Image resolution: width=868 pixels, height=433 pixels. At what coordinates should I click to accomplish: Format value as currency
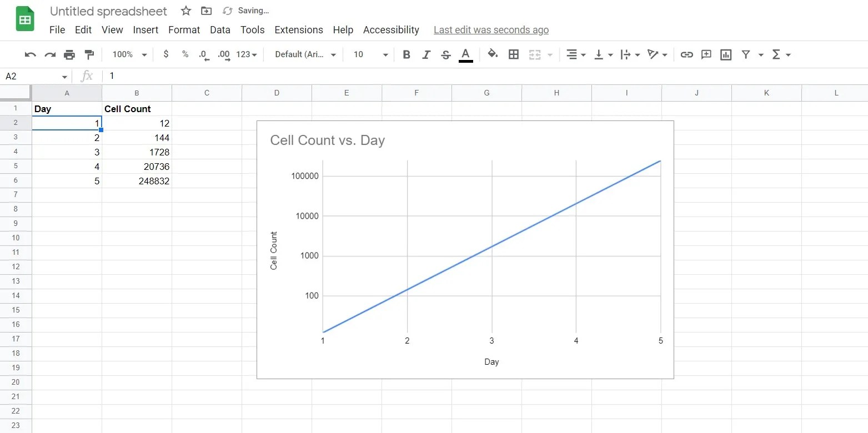[x=165, y=54]
